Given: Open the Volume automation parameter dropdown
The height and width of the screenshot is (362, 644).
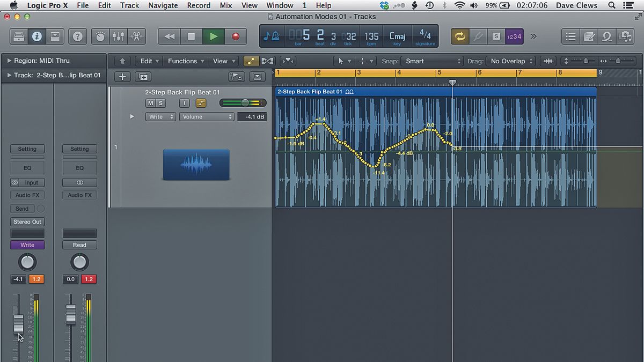Looking at the screenshot, I should pos(207,116).
